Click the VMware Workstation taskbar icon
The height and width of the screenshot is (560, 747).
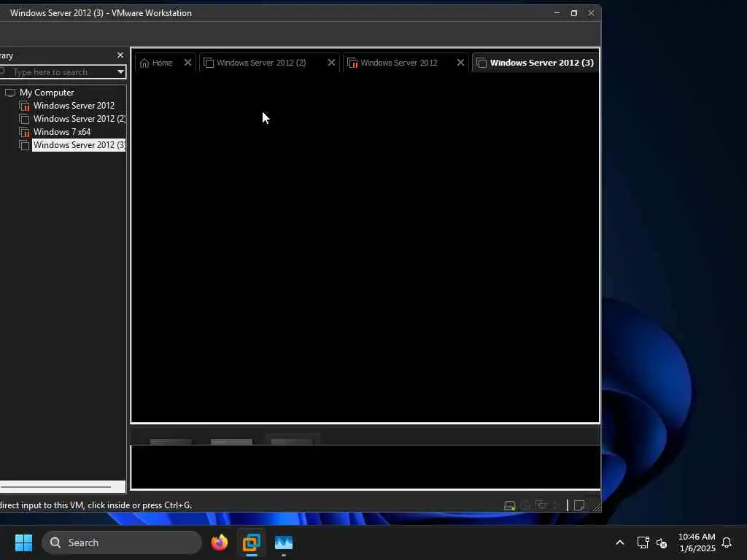point(252,542)
